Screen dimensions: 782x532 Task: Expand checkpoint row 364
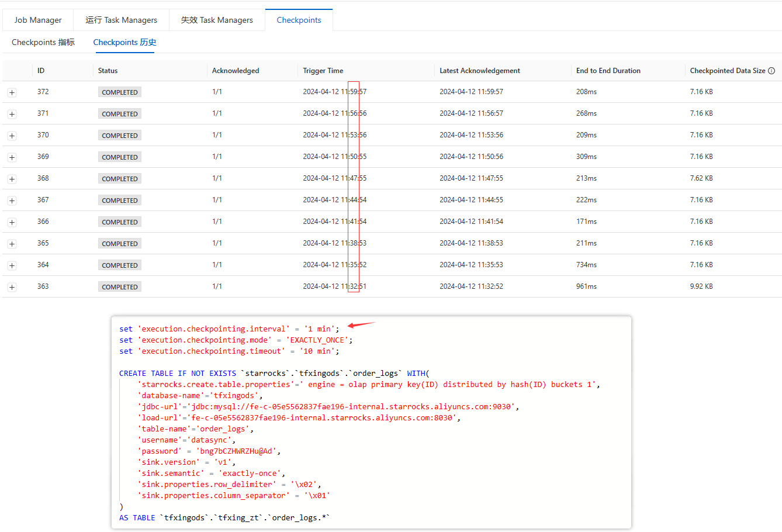click(x=12, y=265)
